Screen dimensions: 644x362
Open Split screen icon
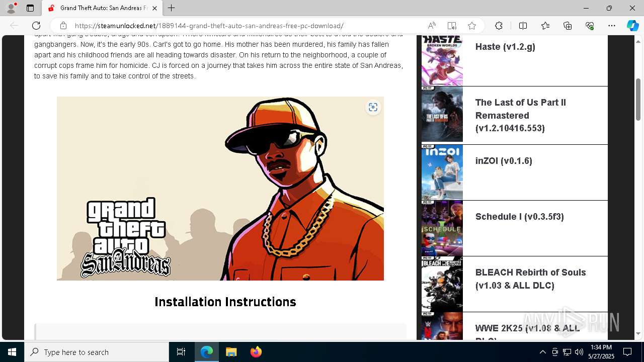[523, 26]
